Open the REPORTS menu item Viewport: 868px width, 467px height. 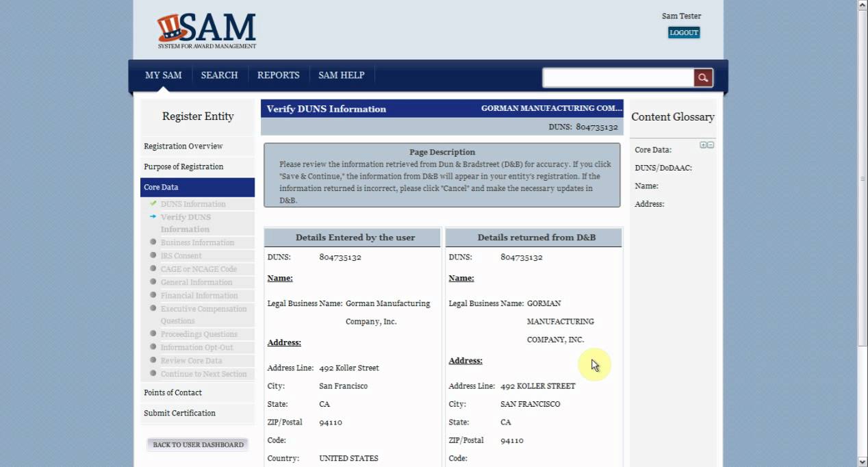point(279,75)
